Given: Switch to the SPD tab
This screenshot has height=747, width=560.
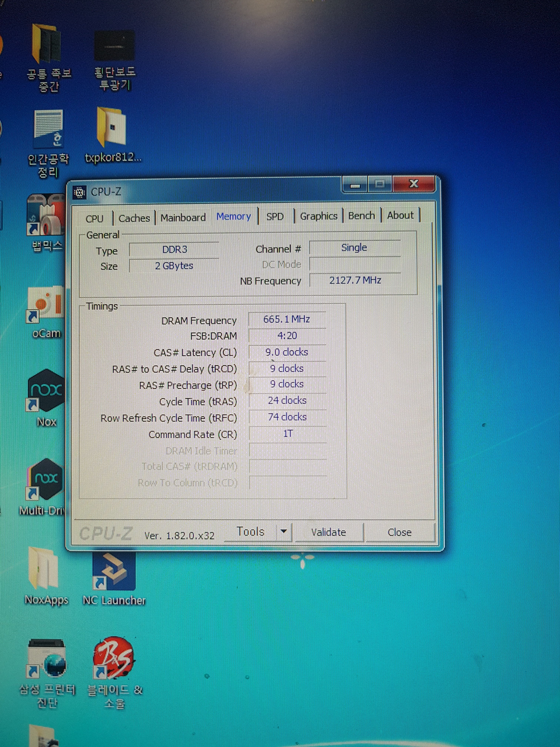Looking at the screenshot, I should [275, 216].
